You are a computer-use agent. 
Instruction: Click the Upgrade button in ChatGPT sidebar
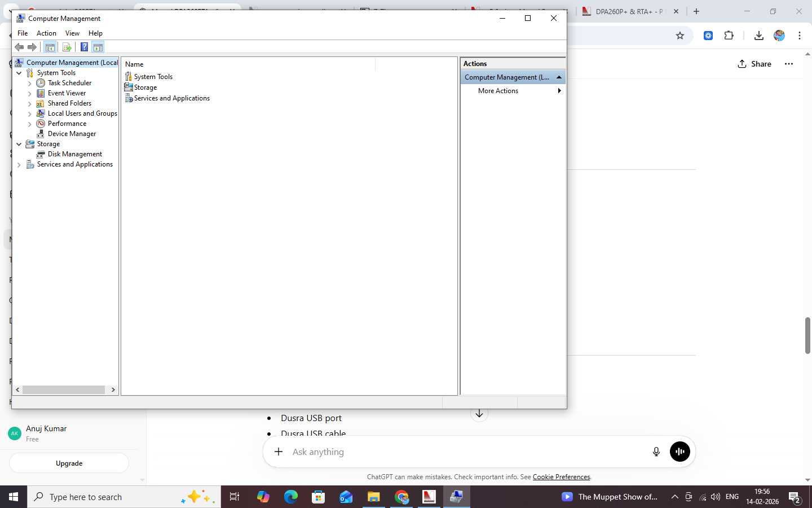(x=69, y=463)
